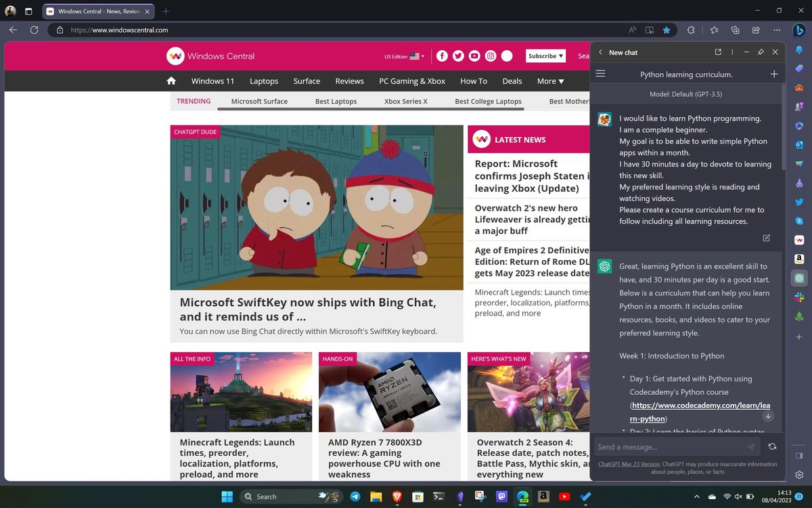Adjust the volume from the system tray
The height and width of the screenshot is (508, 812).
point(738,496)
